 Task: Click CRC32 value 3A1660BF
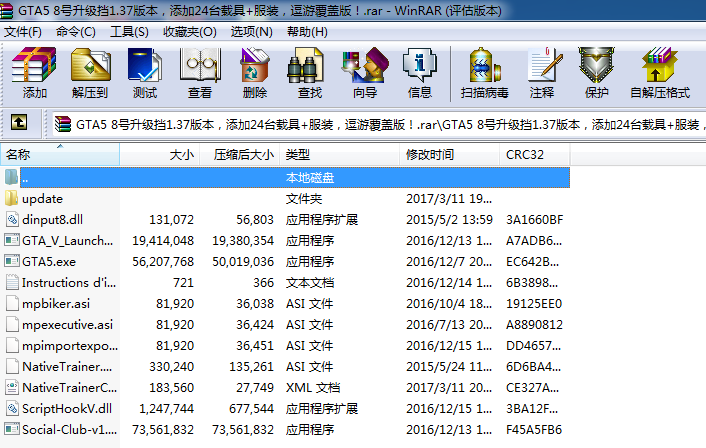tap(534, 220)
